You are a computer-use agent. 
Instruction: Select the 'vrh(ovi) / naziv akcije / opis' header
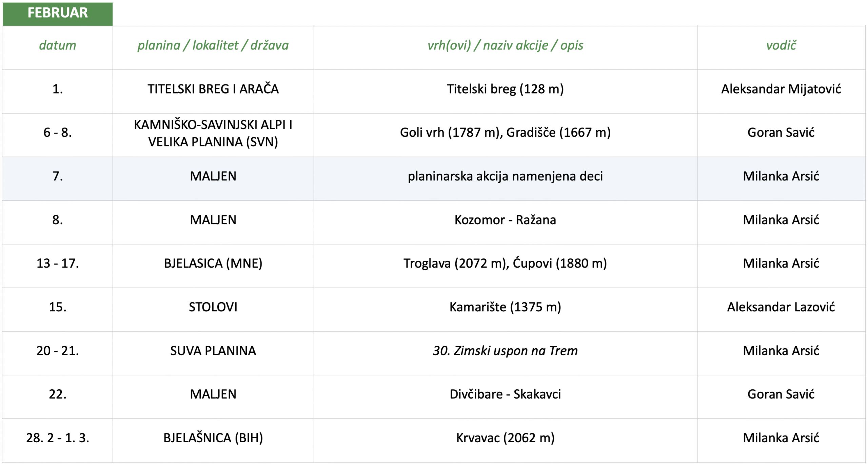tap(505, 45)
